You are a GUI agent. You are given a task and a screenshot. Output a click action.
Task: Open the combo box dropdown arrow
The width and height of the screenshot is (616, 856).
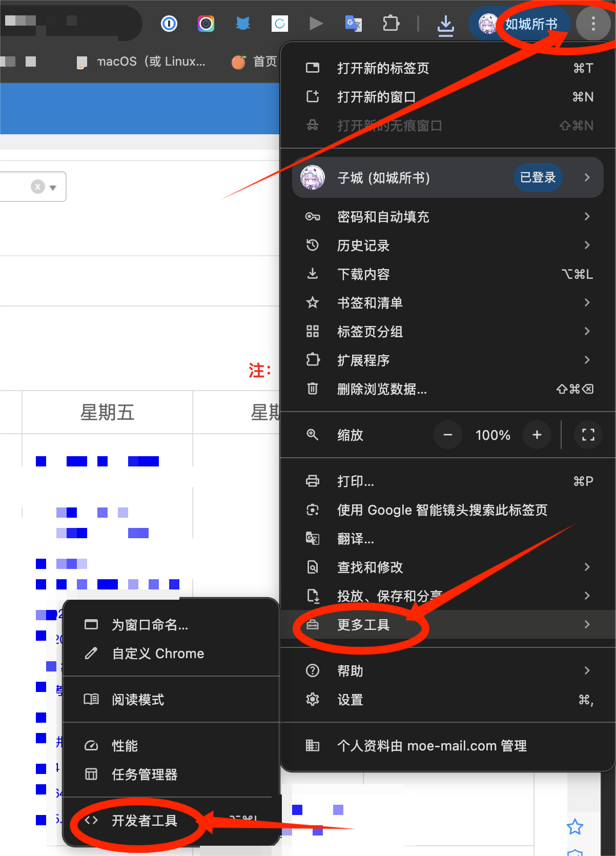point(53,188)
